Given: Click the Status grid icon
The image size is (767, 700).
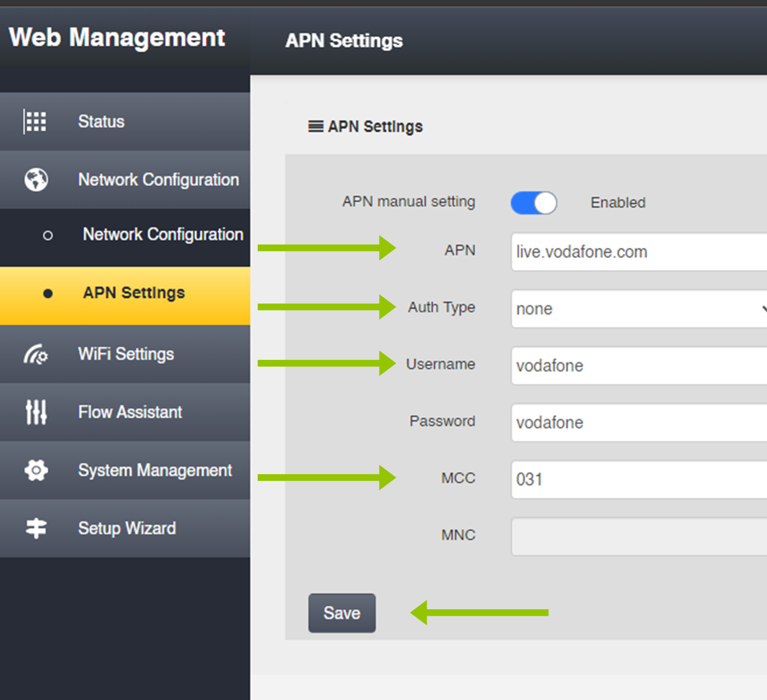Looking at the screenshot, I should 36,121.
